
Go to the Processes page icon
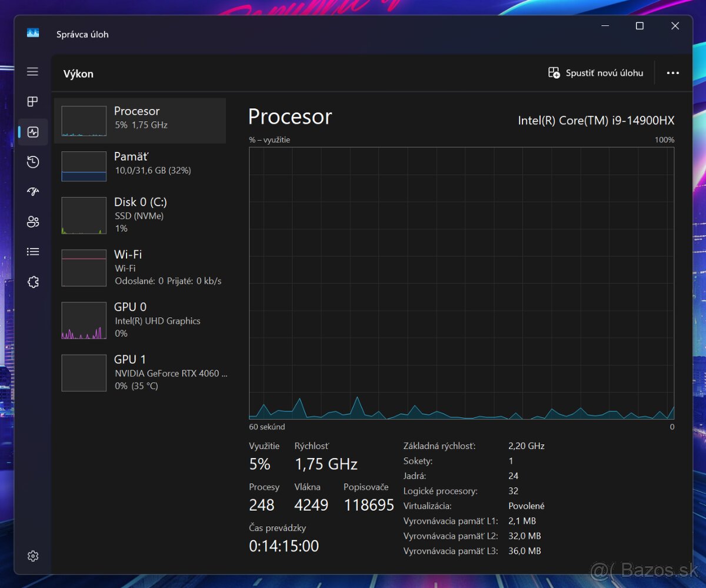tap(32, 102)
